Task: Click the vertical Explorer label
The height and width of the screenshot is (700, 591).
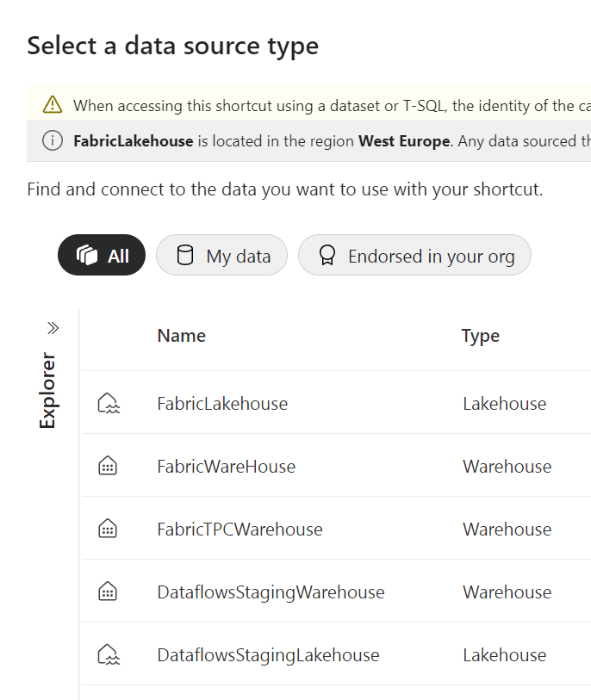Action: click(48, 390)
